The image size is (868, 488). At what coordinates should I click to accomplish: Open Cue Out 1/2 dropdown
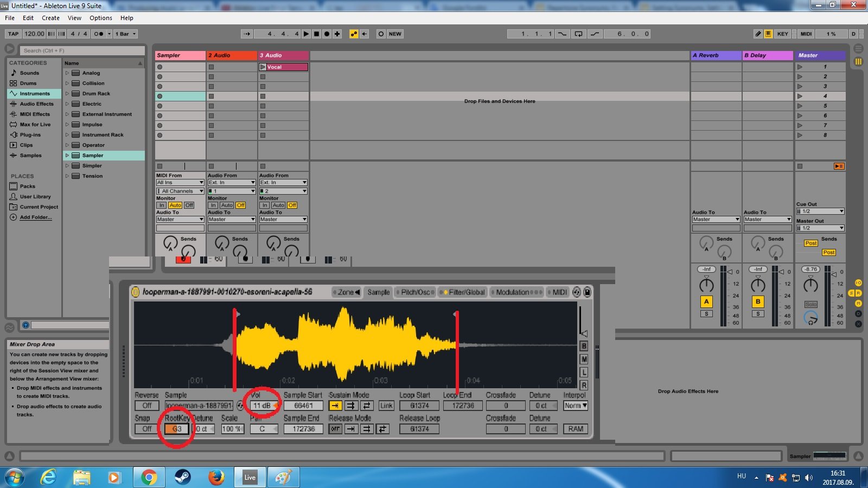click(x=820, y=211)
